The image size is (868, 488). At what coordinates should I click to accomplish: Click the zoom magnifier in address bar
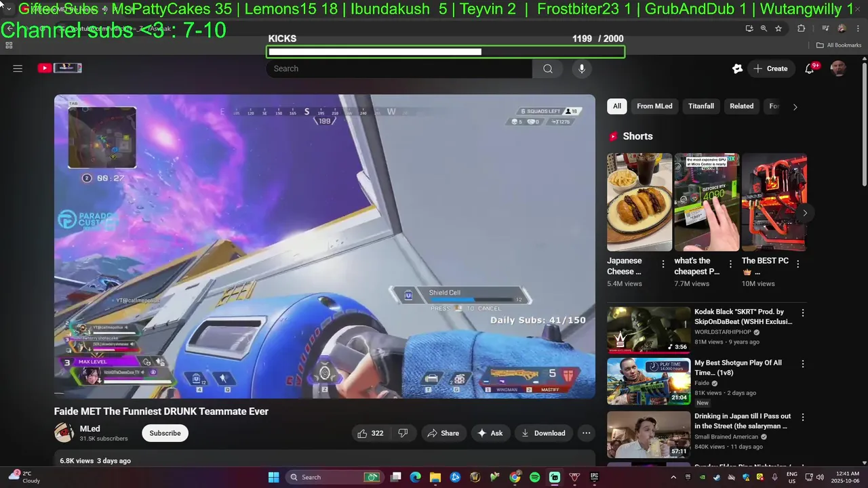pyautogui.click(x=764, y=28)
